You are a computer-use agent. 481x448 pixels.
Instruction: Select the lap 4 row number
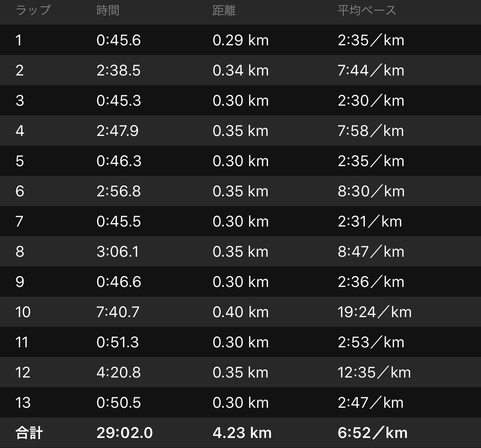20,131
